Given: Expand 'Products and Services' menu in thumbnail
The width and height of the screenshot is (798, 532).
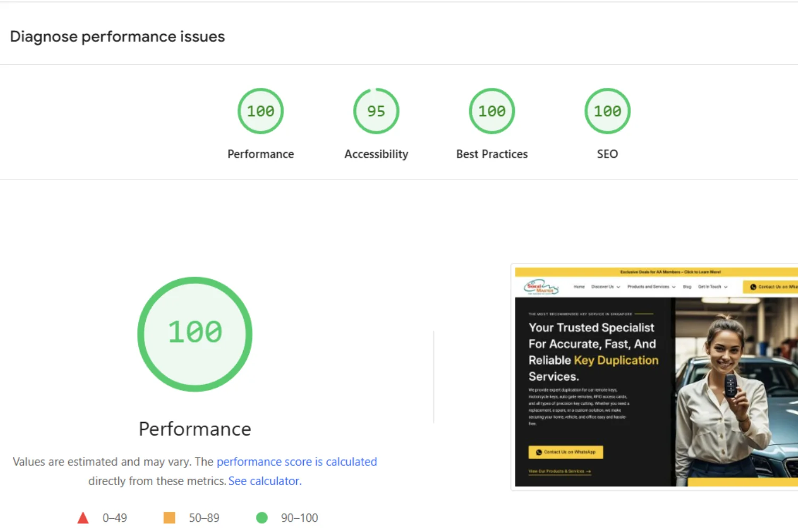Looking at the screenshot, I should [x=651, y=287].
